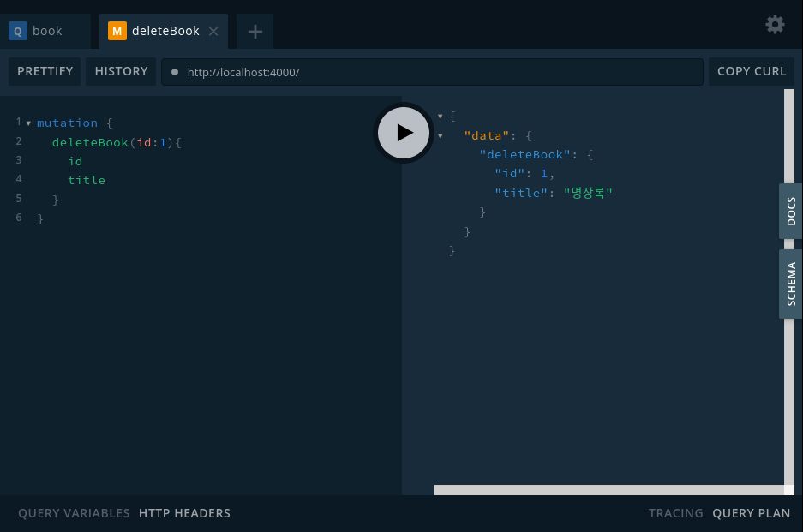803x532 pixels.
Task: Show the TRACING panel
Action: (676, 513)
